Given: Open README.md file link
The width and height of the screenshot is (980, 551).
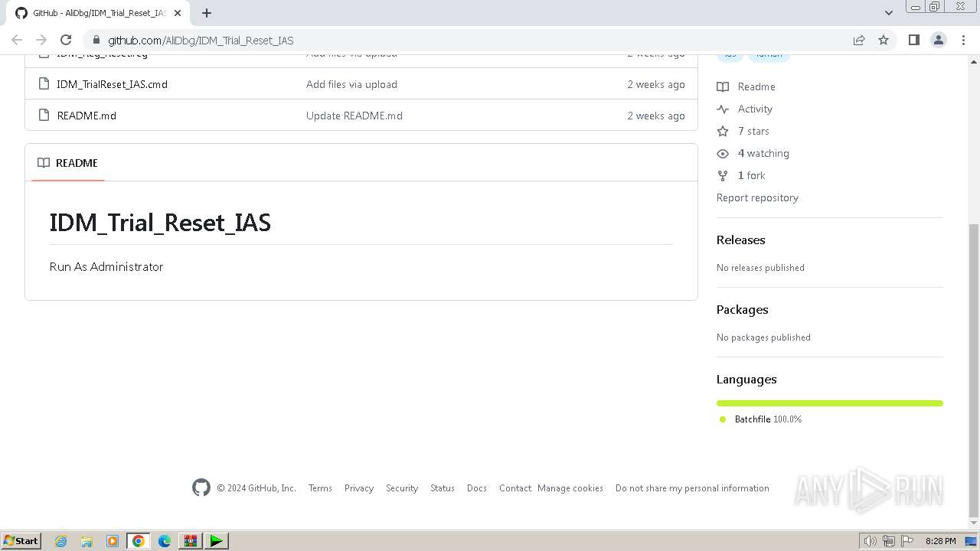Looking at the screenshot, I should point(87,116).
